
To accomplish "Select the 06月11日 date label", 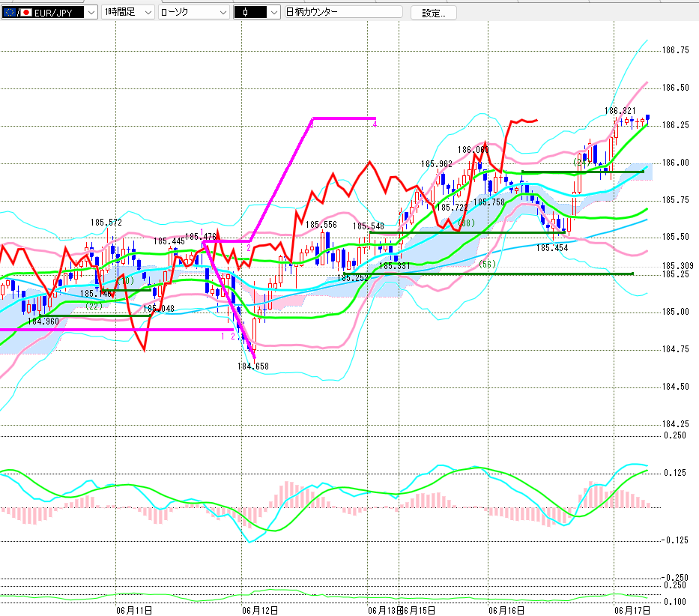I will (134, 610).
